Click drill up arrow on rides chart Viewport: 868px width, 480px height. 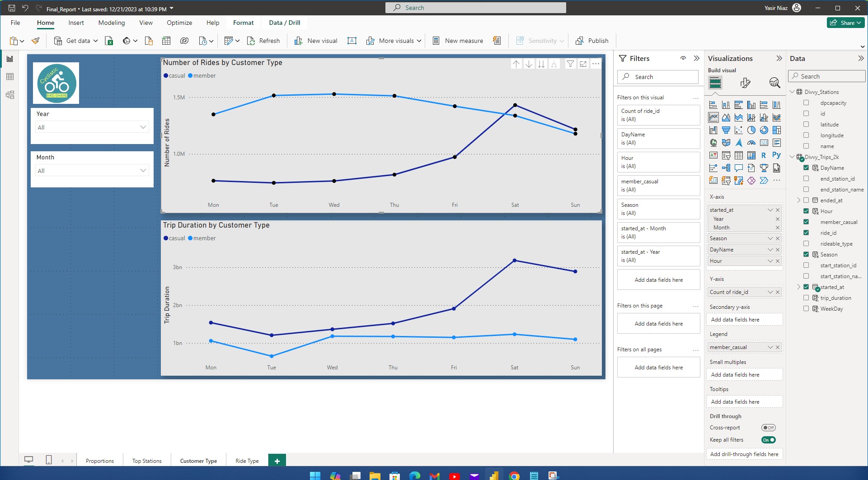click(x=516, y=64)
